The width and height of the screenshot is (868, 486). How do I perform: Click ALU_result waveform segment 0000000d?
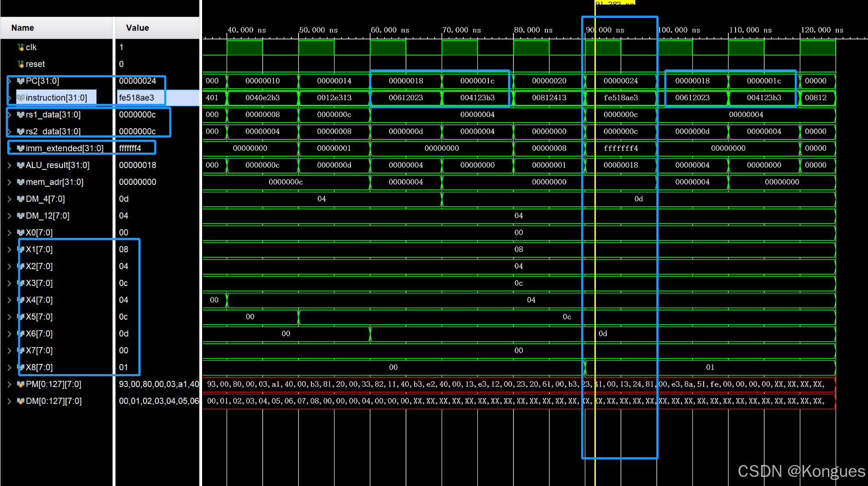pyautogui.click(x=334, y=165)
